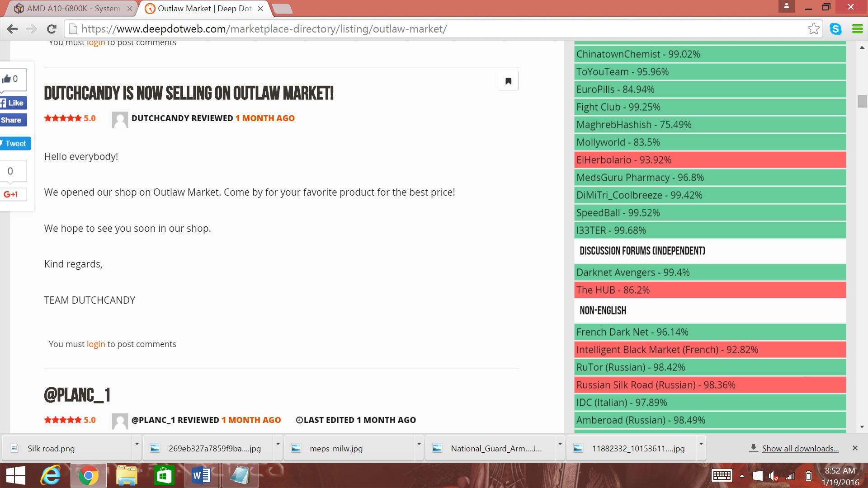Open downloaded Silk road.png file

(x=68, y=448)
